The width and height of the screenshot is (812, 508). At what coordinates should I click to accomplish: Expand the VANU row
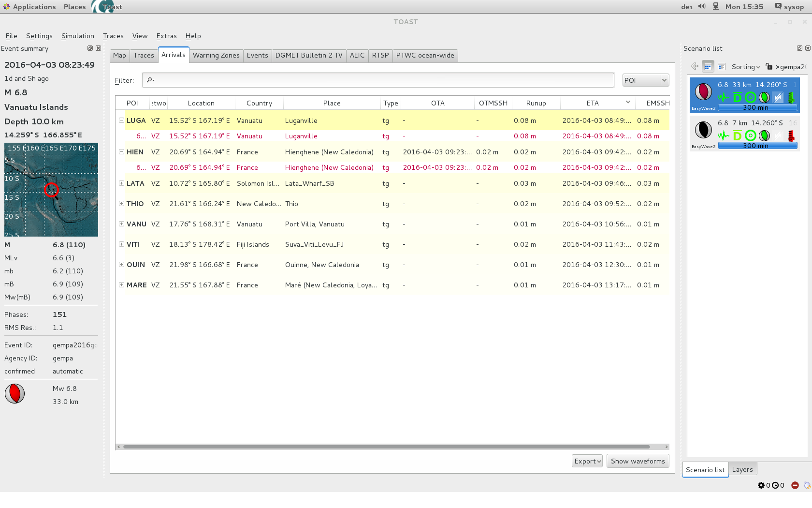[121, 224]
